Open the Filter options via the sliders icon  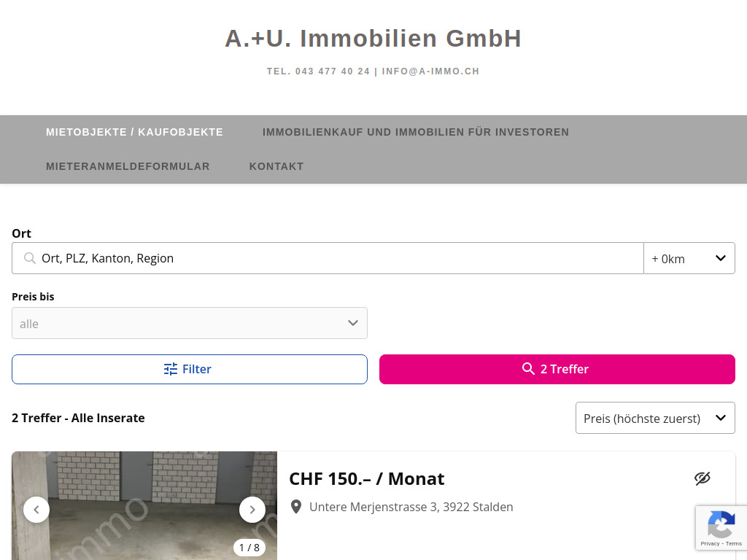click(171, 369)
